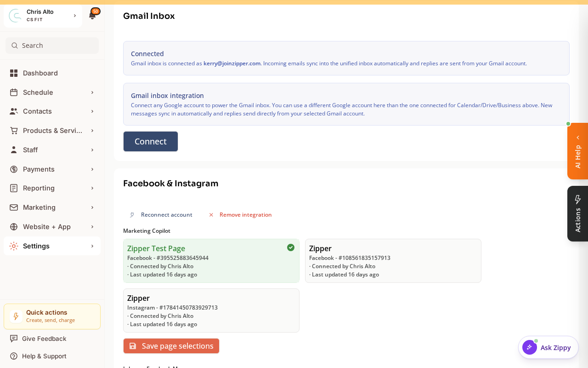Screen dimensions: 588x368
Task: Expand the Contacts menu chevron
Action: (x=92, y=111)
